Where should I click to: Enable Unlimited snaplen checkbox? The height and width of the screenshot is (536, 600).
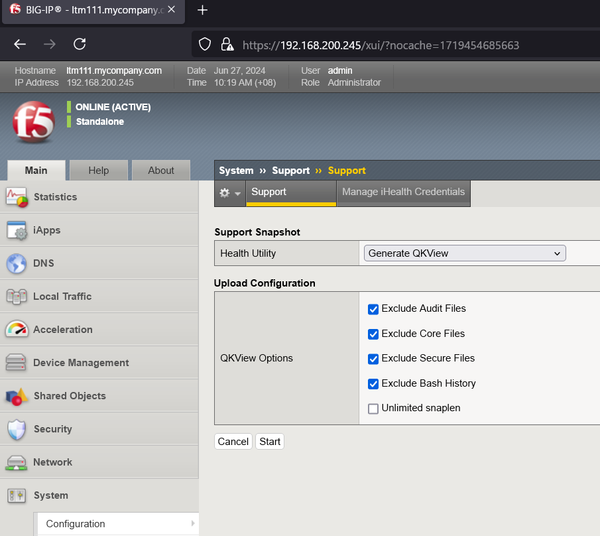(373, 408)
